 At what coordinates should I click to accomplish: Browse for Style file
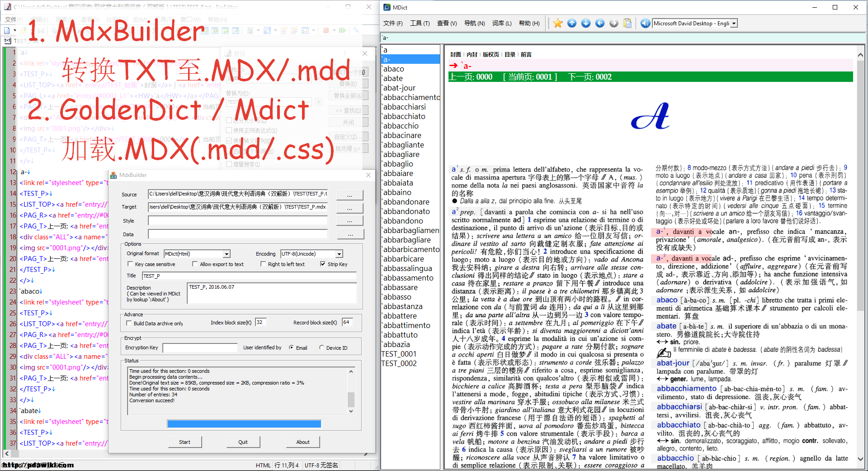click(350, 221)
